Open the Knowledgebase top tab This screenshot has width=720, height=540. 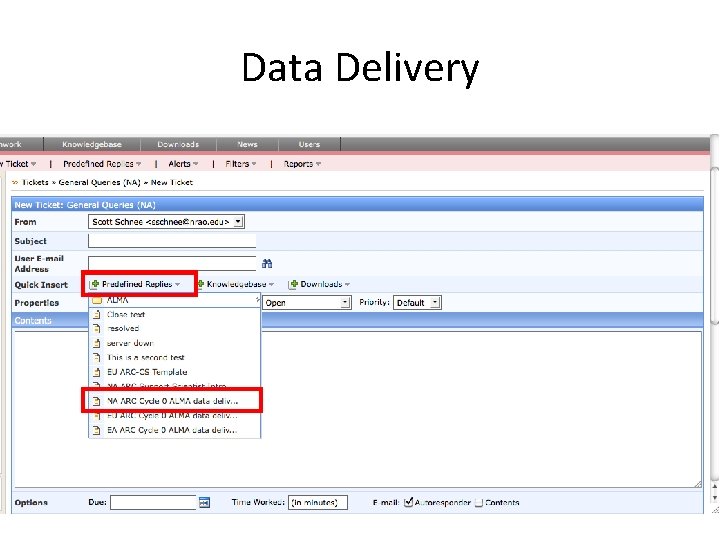click(x=92, y=144)
